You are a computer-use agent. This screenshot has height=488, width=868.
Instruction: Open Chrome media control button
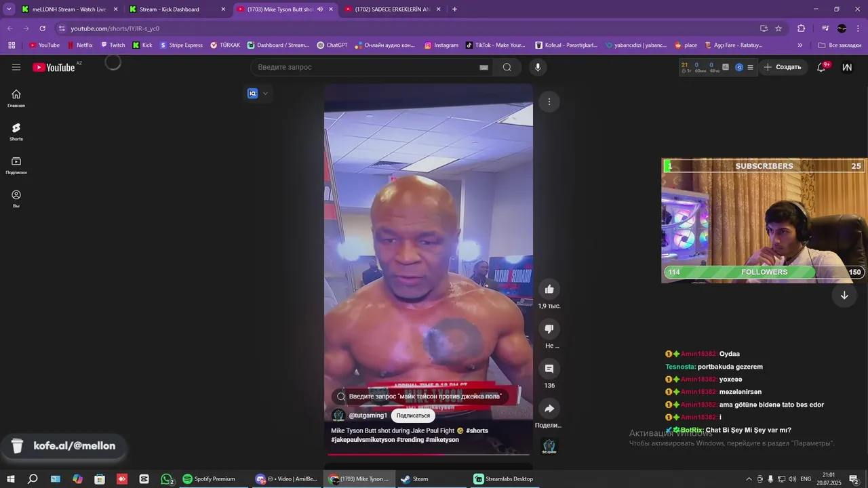(825, 28)
